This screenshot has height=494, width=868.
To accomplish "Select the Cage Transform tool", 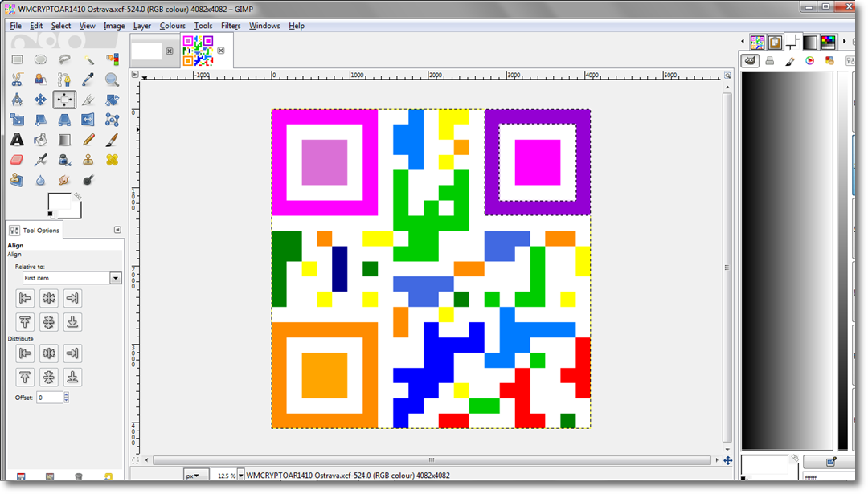I will pos(112,120).
